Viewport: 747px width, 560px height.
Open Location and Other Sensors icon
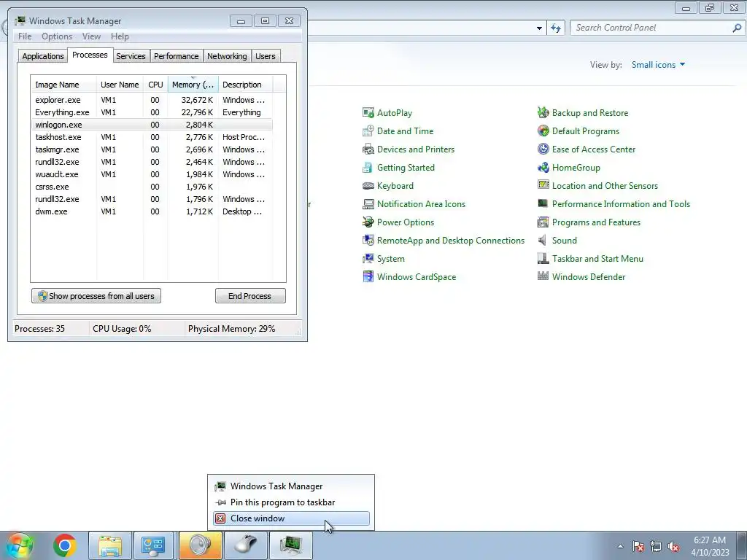pos(543,186)
